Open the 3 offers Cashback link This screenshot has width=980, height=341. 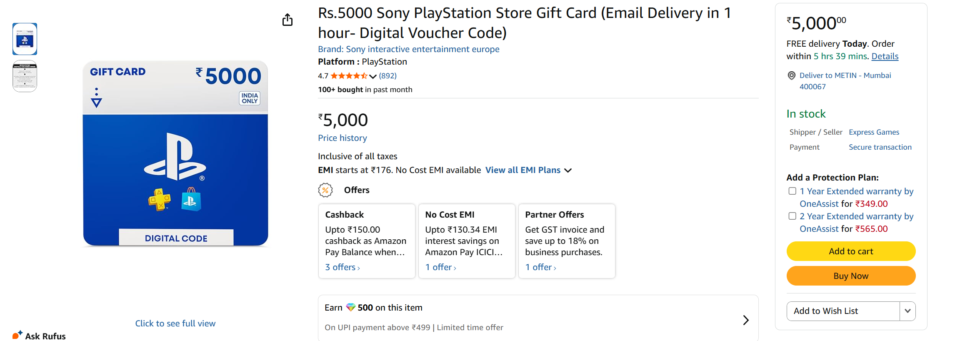coord(342,267)
